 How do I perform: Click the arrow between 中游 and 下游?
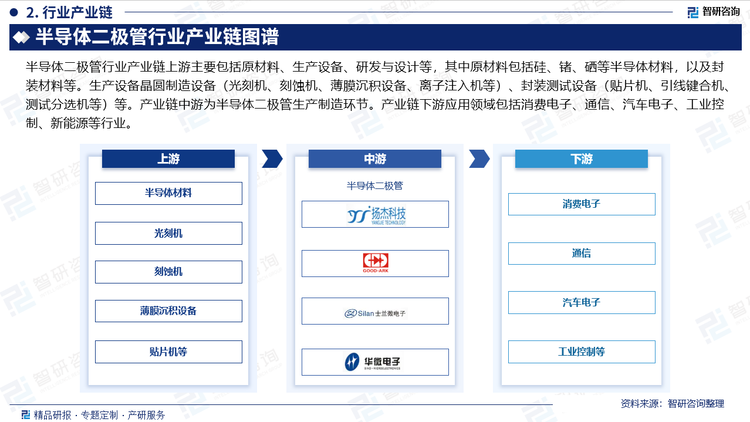479,159
